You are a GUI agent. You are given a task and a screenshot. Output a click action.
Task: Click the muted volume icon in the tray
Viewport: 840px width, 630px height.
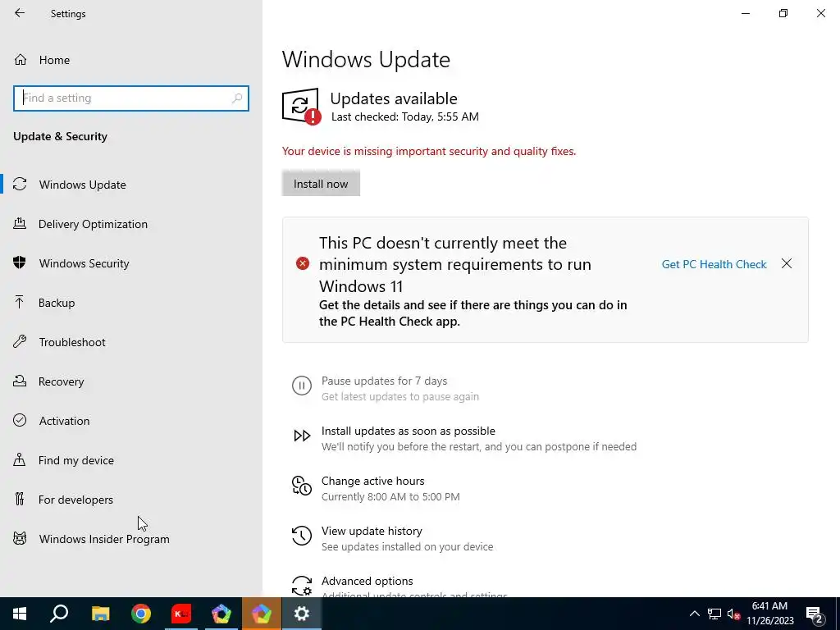pyautogui.click(x=733, y=614)
